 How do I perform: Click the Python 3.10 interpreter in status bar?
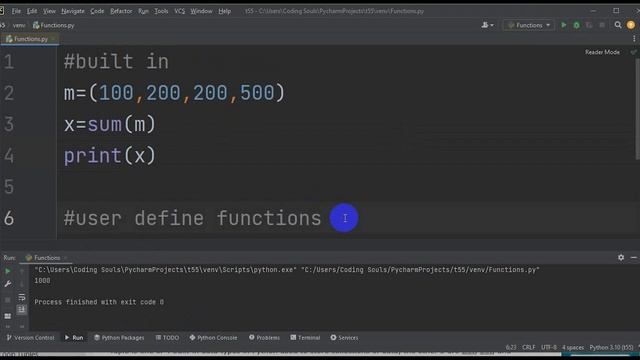tap(611, 347)
